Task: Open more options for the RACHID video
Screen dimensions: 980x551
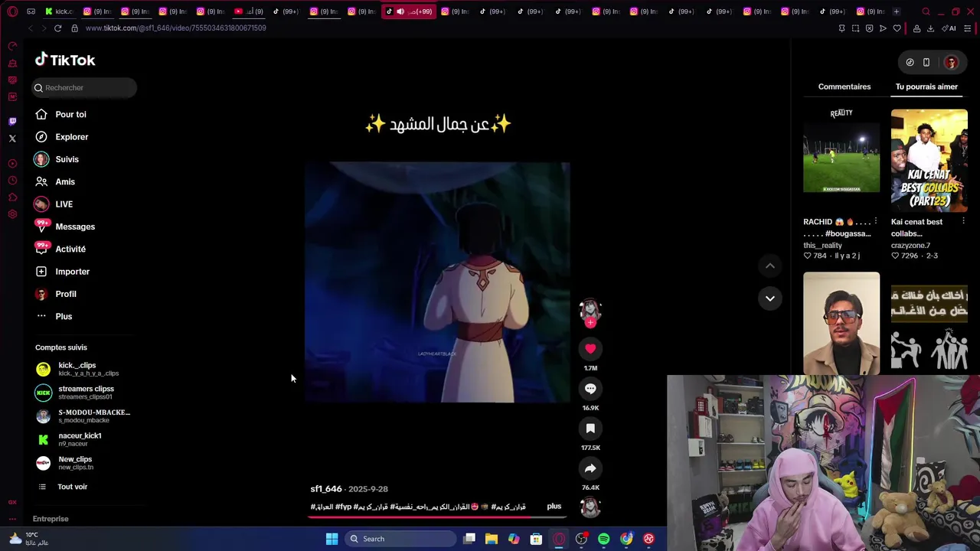Action: [876, 222]
